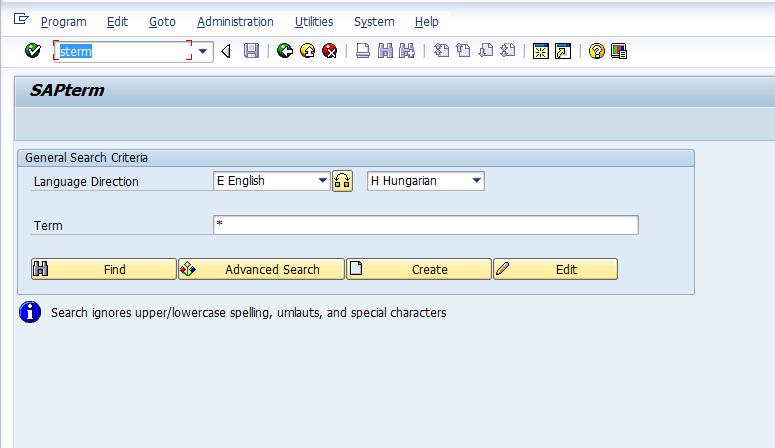Screen dimensions: 775x448
Task: Click the green checkmark Enter icon
Action: point(33,51)
